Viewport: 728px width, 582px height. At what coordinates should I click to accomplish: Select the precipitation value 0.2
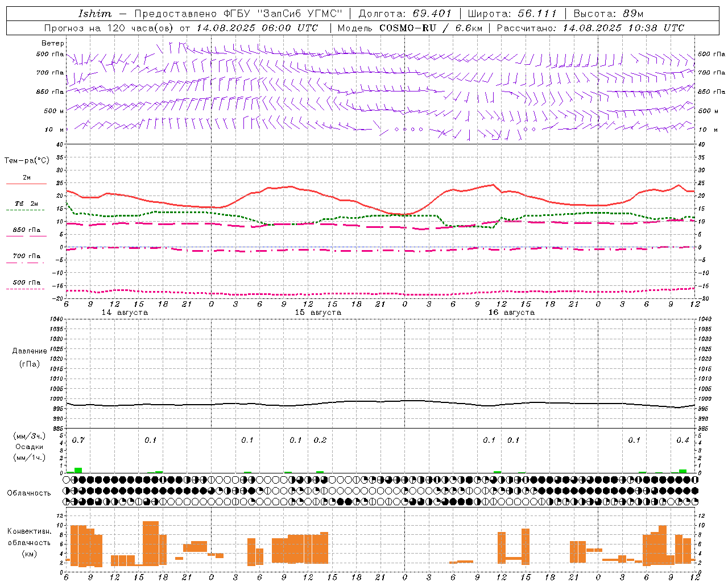pyautogui.click(x=320, y=440)
